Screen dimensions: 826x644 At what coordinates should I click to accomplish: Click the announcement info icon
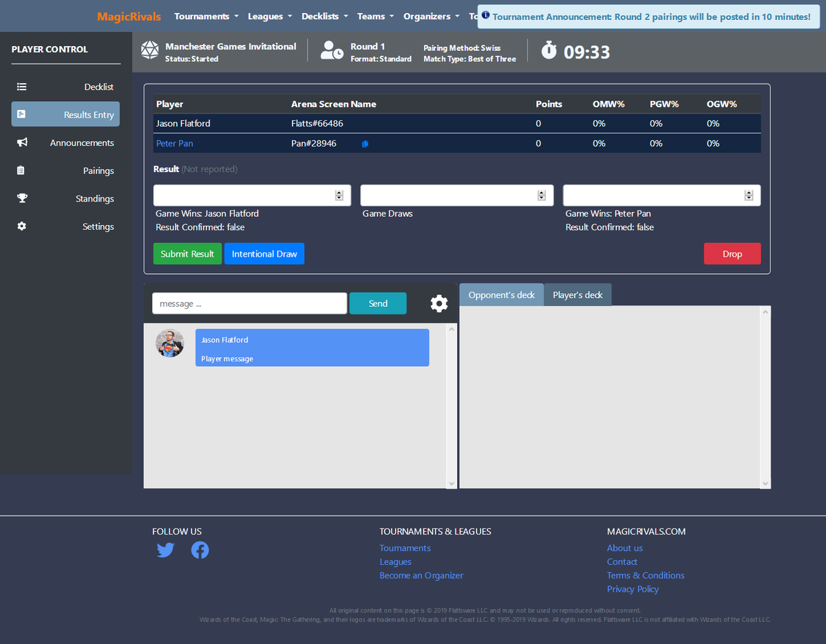pos(486,15)
